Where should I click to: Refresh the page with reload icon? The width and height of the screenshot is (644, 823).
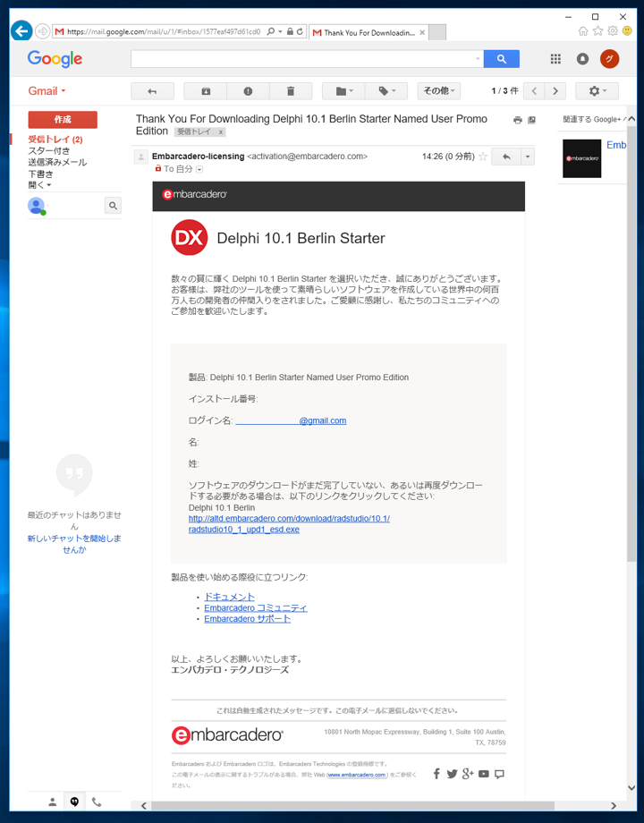[x=300, y=31]
